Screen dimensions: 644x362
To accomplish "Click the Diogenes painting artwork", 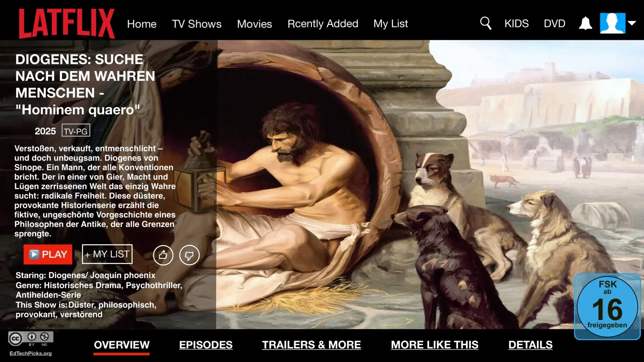I will coord(429,184).
